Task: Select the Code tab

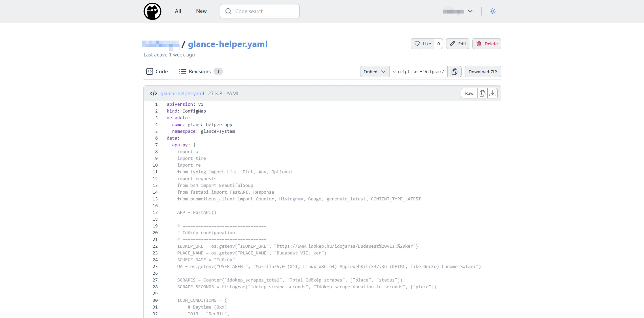Action: tap(156, 71)
